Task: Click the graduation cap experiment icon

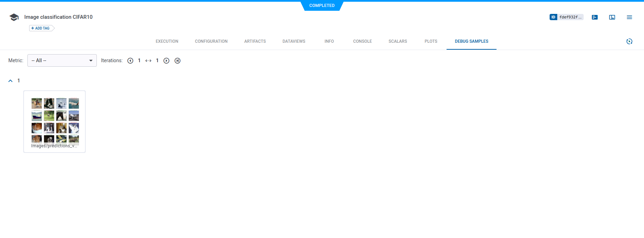Action: pos(14,17)
